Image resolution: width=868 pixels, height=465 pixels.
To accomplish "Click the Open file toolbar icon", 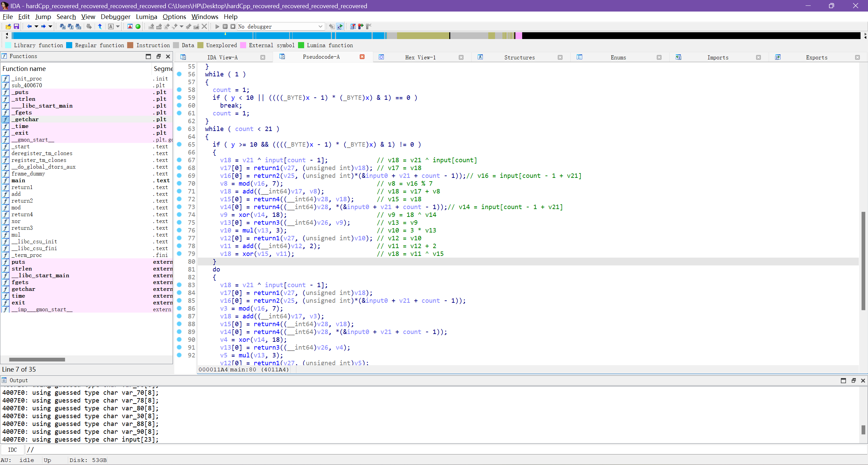I will coord(8,26).
